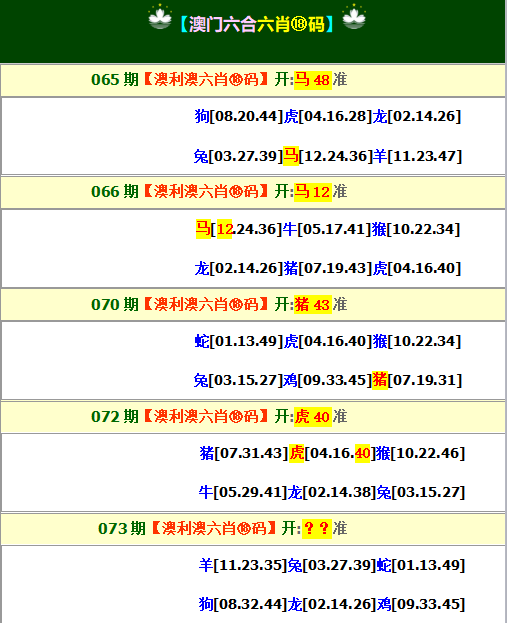This screenshot has width=507, height=623.
Task: Click 猪[07.19.31] in period 070
Action: point(417,380)
